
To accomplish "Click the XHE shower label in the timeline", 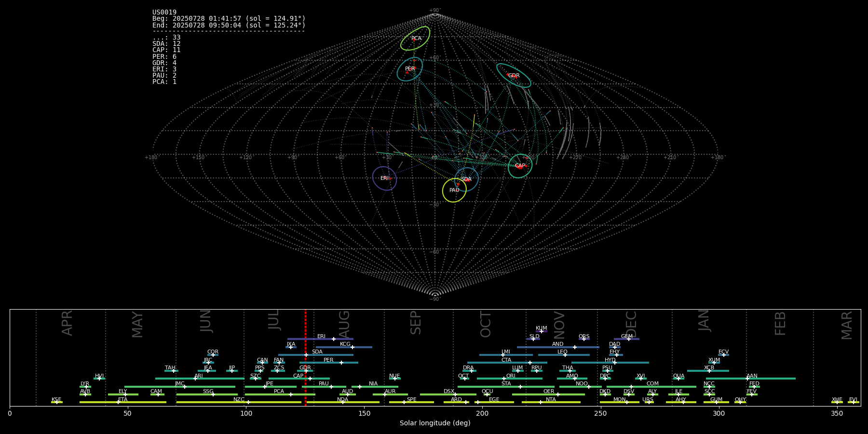I will [x=837, y=400].
